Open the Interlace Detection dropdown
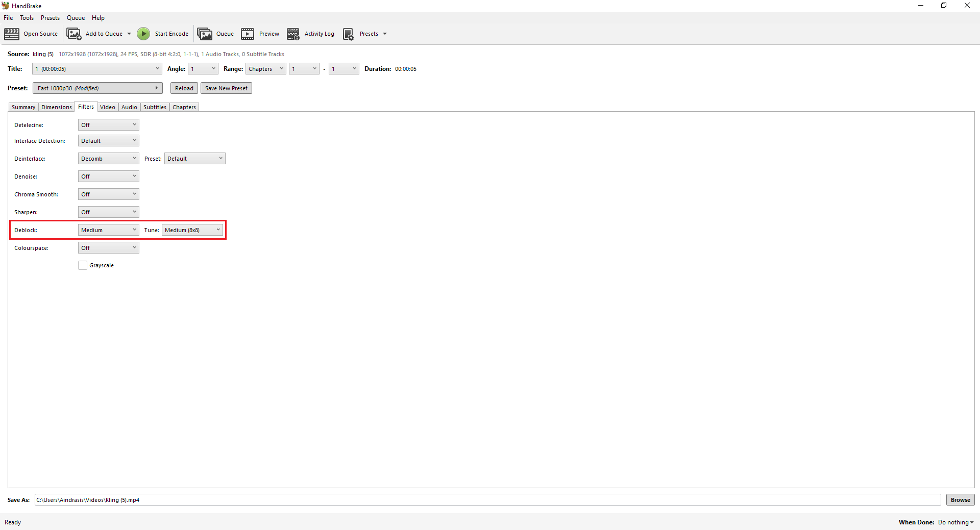This screenshot has height=530, width=980. click(x=109, y=141)
